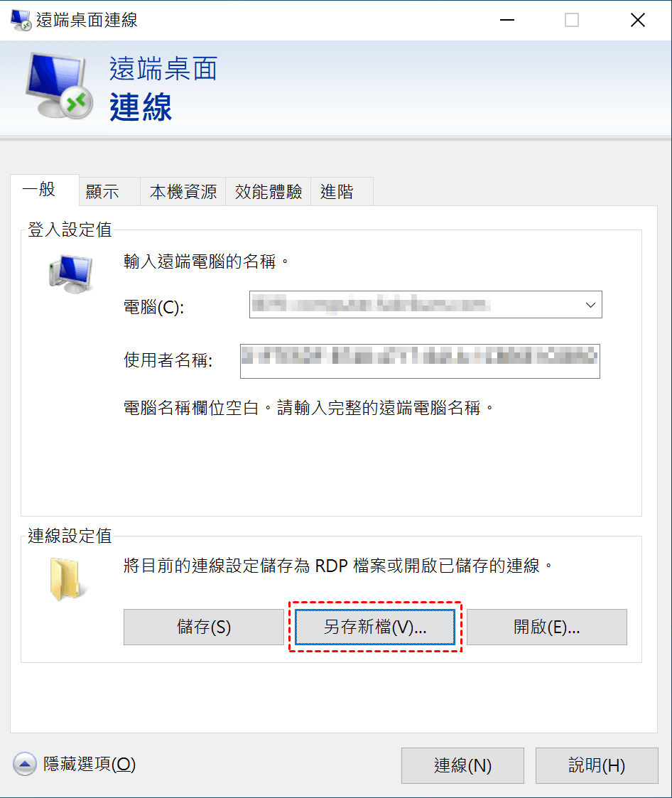Click the computer icon in login settings
The height and width of the screenshot is (798, 672).
[x=71, y=274]
